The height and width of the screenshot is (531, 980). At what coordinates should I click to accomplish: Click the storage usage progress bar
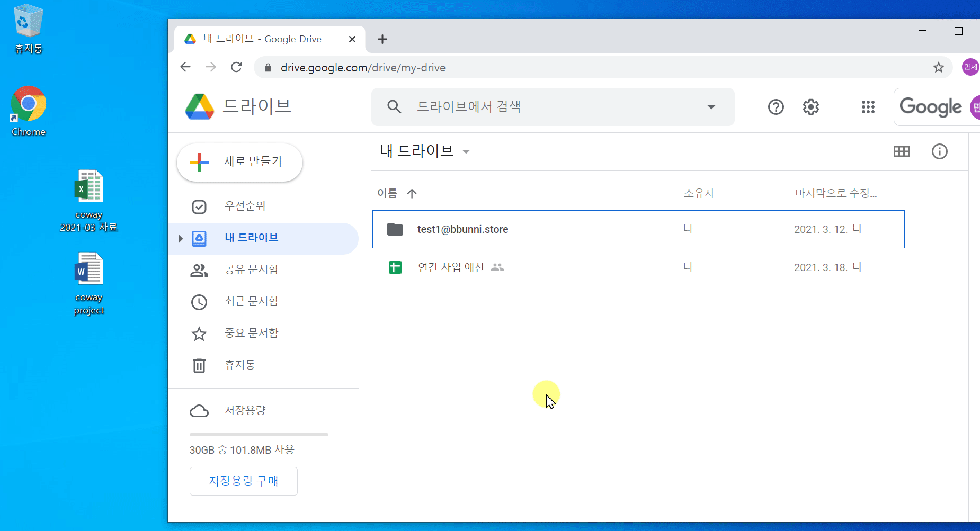(259, 435)
